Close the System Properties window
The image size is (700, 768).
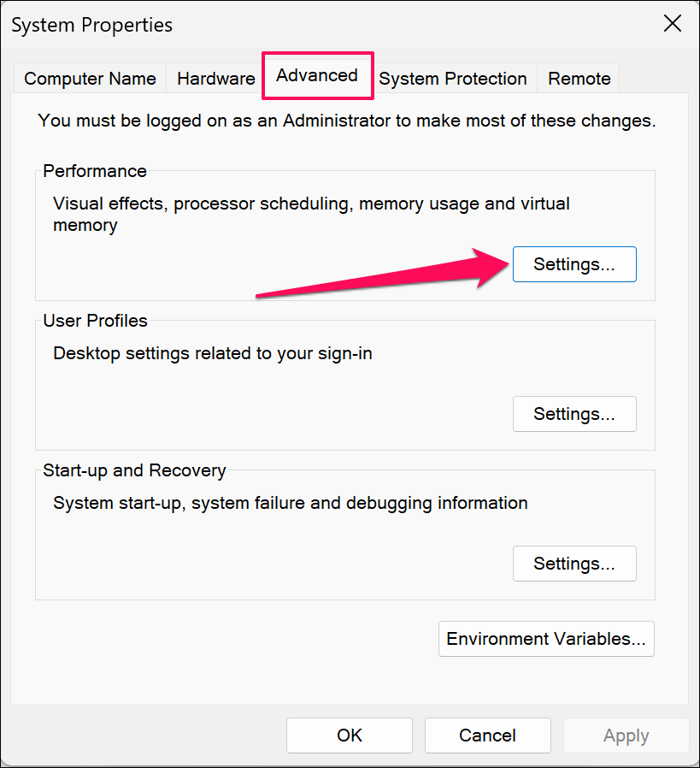coord(673,24)
